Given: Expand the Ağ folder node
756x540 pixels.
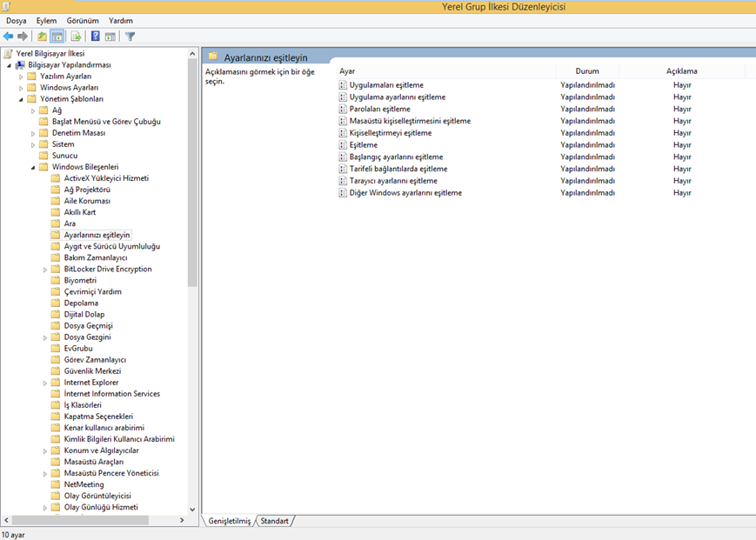Looking at the screenshot, I should coord(33,110).
